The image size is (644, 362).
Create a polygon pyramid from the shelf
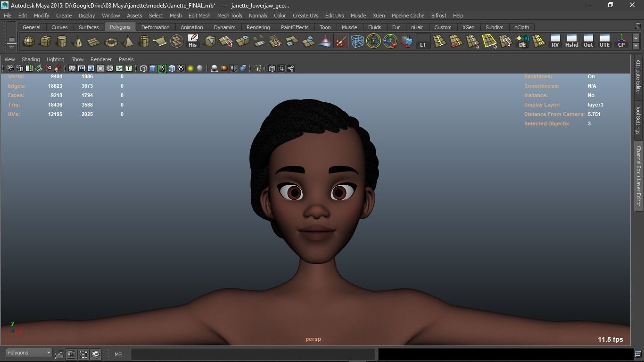point(127,41)
